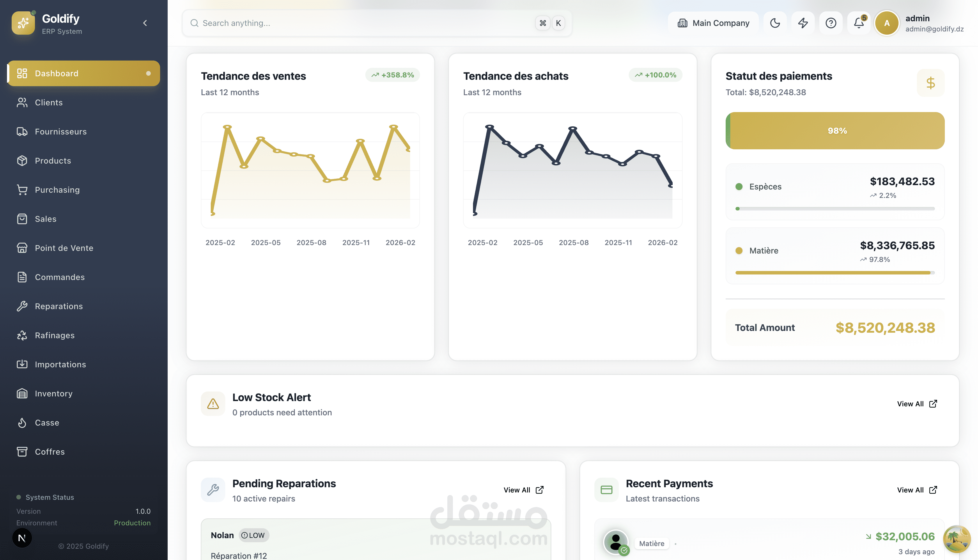Click the lightning bolt quick actions icon

tap(802, 23)
